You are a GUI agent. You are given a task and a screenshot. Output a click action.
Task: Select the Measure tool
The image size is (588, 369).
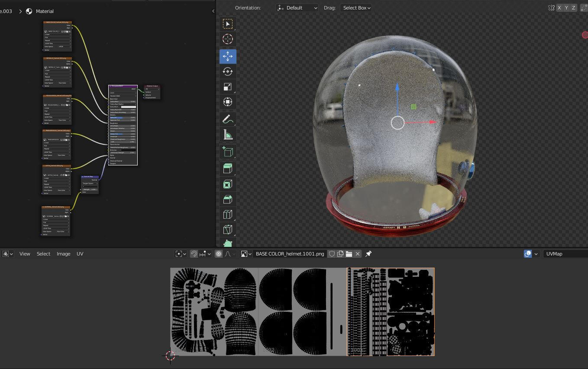(228, 135)
